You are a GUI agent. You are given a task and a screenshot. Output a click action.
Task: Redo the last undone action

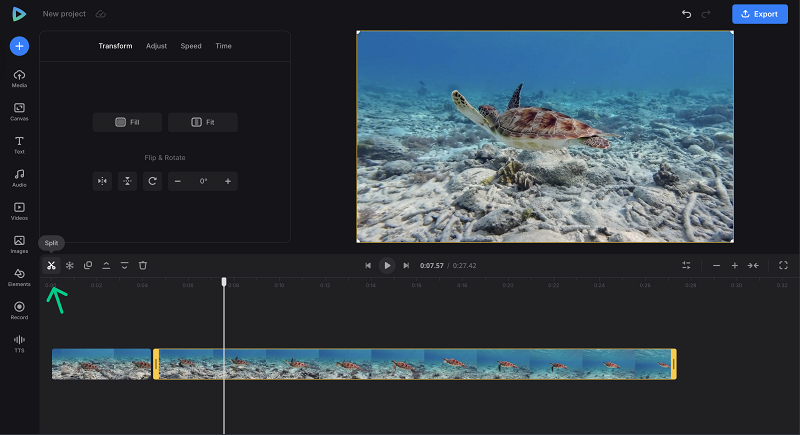706,14
